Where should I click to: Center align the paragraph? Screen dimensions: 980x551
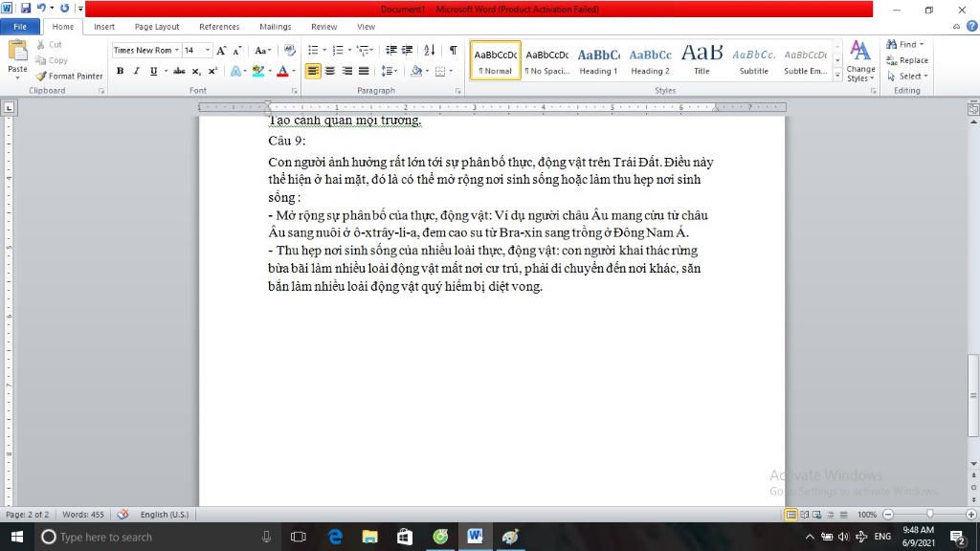click(x=330, y=71)
